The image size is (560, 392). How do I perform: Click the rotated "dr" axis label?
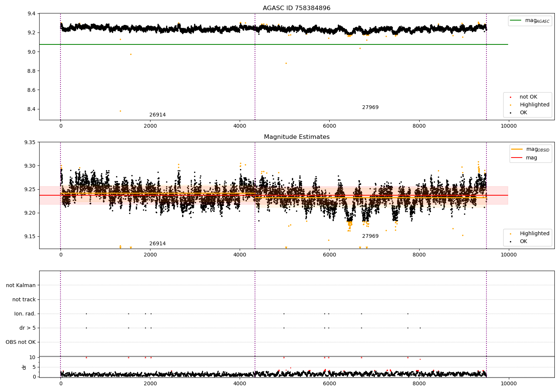[24, 367]
